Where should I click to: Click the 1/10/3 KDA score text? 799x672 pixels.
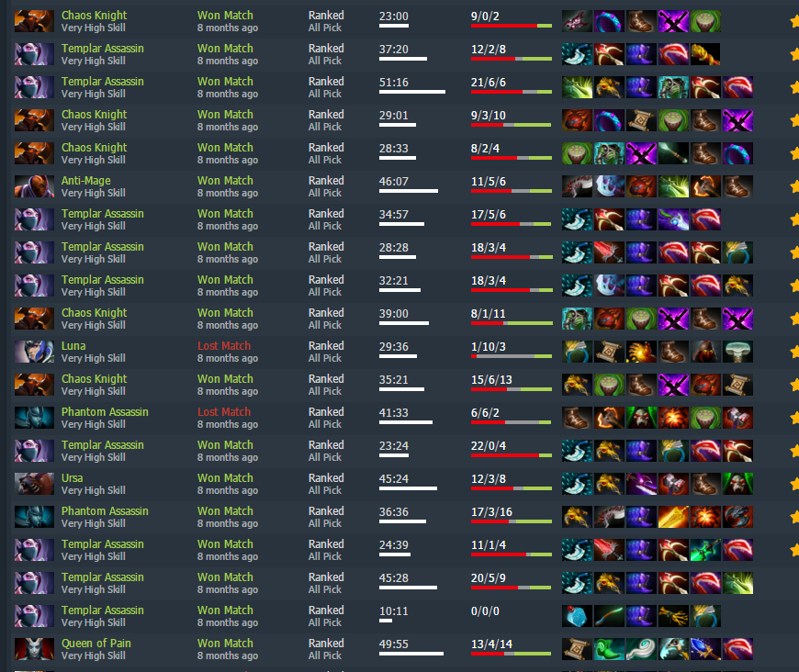[x=489, y=347]
